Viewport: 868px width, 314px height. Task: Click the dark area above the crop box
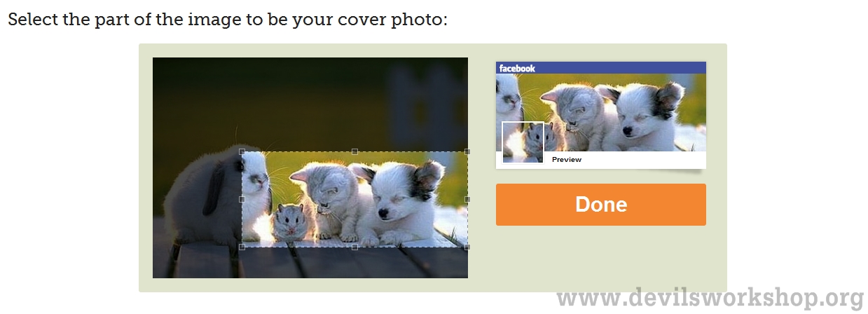(x=310, y=104)
